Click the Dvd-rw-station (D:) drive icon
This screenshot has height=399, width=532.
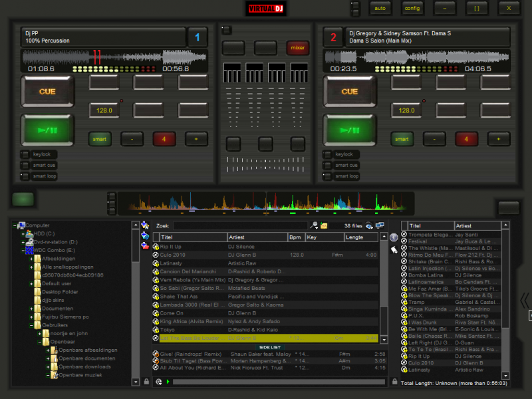29,242
